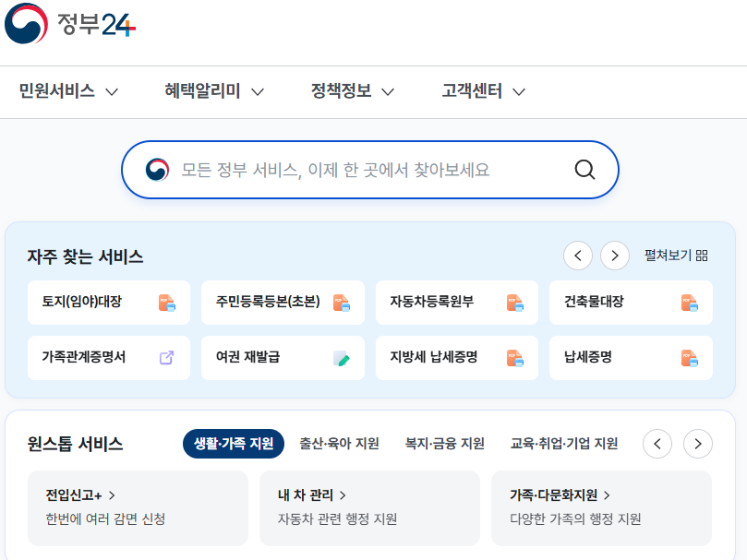747x560 pixels.
Task: Click the external link icon on 가족관계증명서
Action: click(x=168, y=358)
